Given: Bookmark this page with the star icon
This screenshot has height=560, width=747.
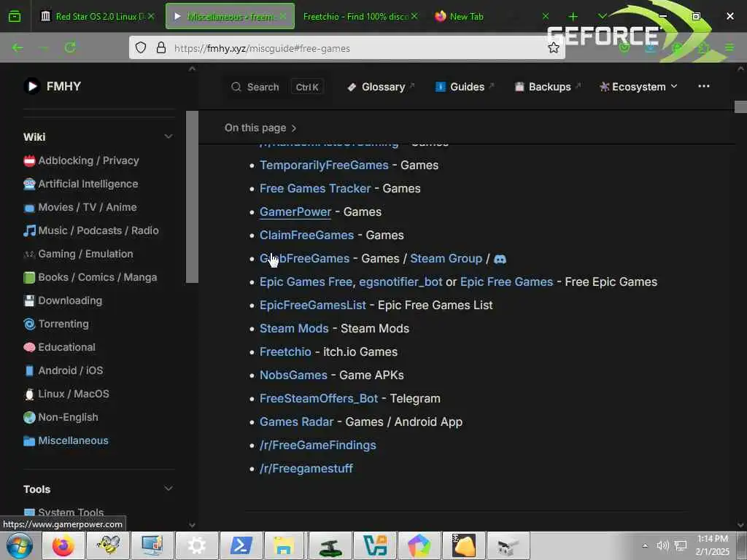Looking at the screenshot, I should click(x=553, y=47).
